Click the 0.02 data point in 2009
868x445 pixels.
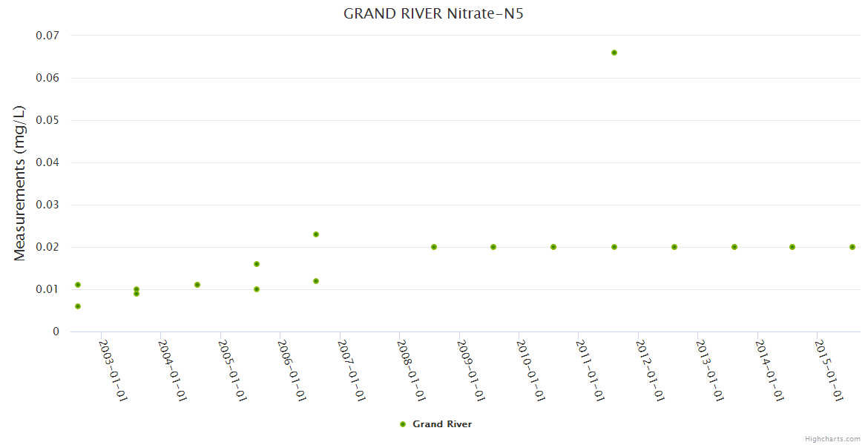click(493, 247)
